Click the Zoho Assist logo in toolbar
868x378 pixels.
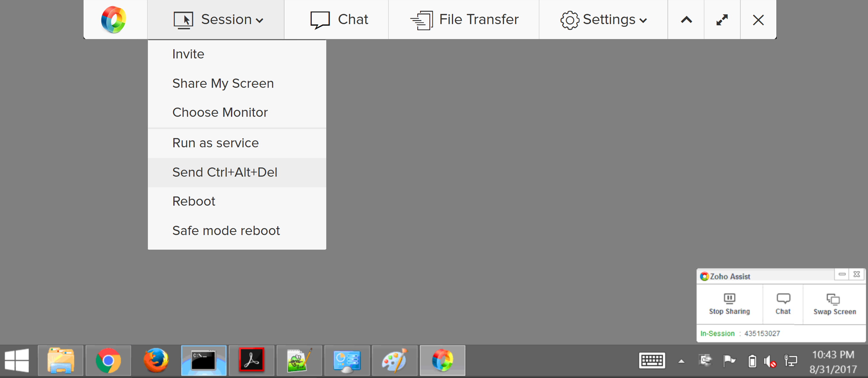(114, 20)
